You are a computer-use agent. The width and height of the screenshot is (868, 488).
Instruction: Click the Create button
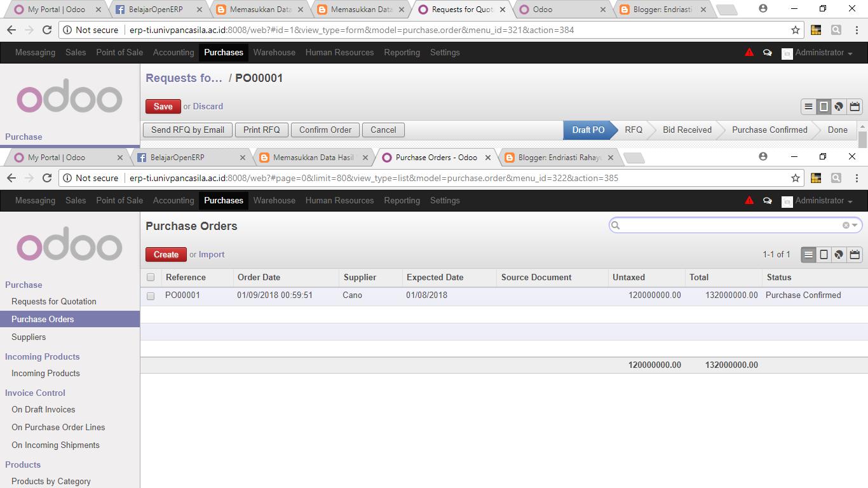pyautogui.click(x=166, y=255)
